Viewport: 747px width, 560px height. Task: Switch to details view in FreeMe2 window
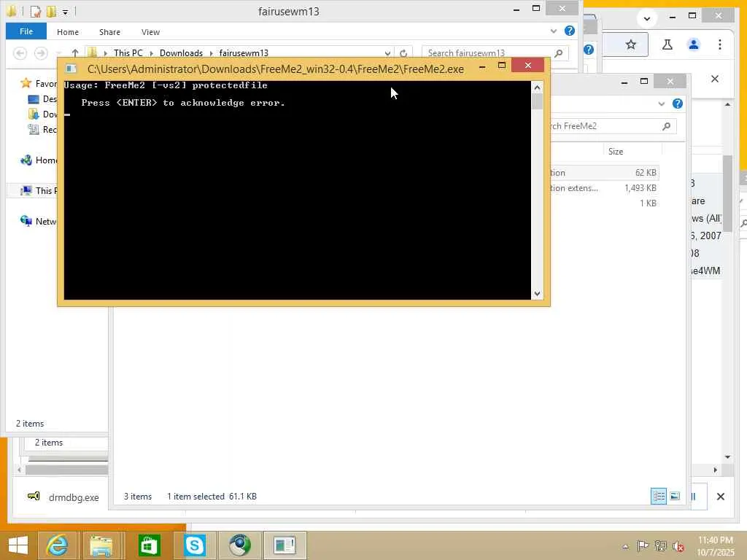pos(659,496)
